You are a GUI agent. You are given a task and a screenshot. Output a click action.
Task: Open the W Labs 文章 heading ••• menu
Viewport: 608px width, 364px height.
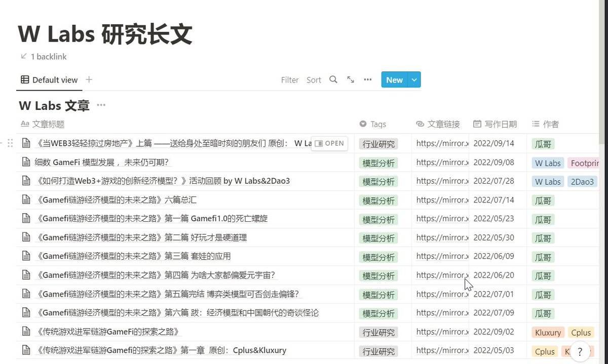tap(101, 105)
